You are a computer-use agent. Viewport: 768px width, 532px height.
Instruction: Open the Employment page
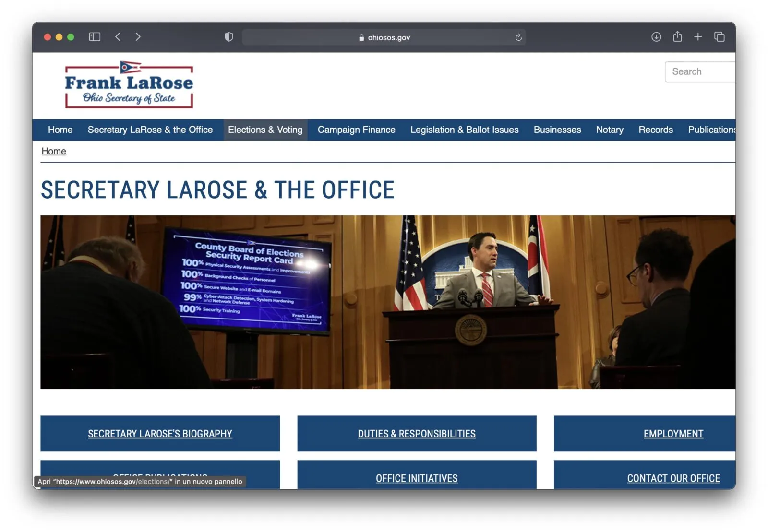[x=645, y=434]
